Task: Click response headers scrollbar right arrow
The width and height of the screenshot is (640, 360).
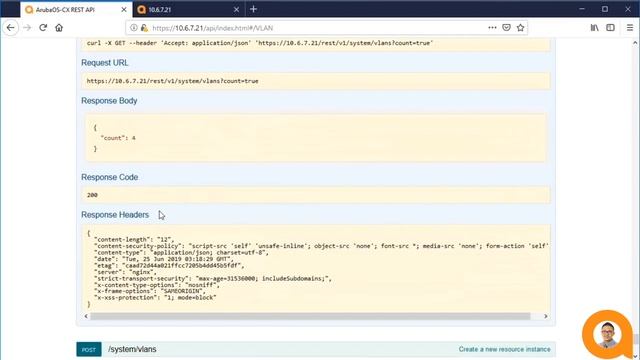Action: click(x=546, y=316)
